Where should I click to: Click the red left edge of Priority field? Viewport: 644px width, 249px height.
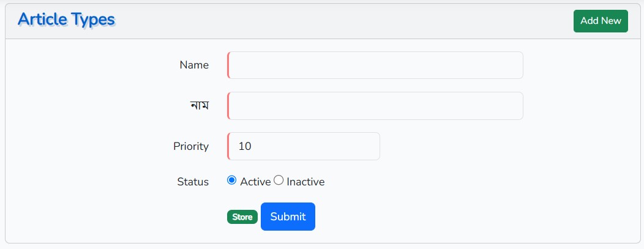point(228,146)
